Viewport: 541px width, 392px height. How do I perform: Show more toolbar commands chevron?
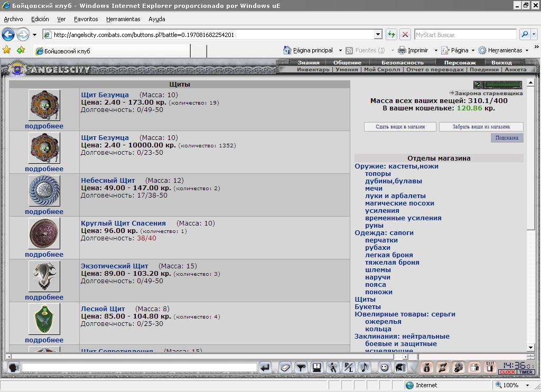point(537,47)
